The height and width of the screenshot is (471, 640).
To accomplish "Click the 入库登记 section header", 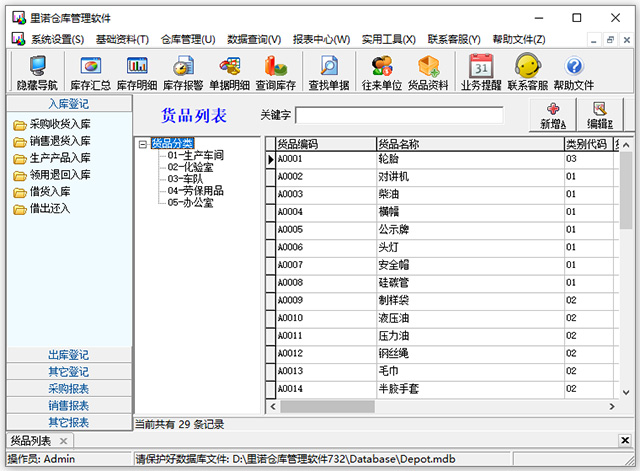I will (69, 104).
